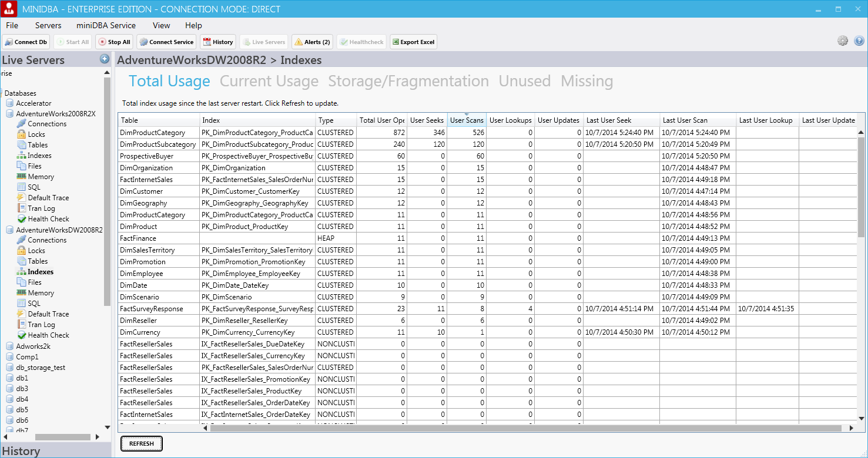The width and height of the screenshot is (868, 458).
Task: Click the Accelerator database icon
Action: (9, 103)
